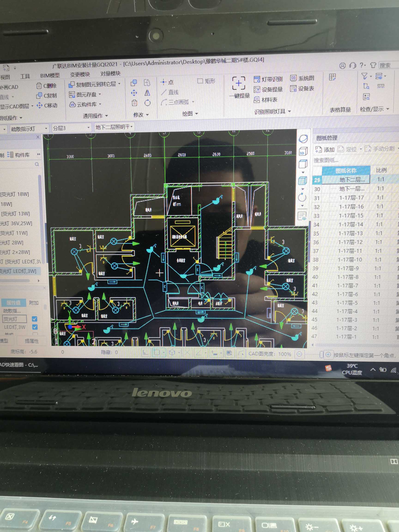This screenshot has width=399, height=532.
Task: Click the CAD brightness minus button
Action: point(299,354)
